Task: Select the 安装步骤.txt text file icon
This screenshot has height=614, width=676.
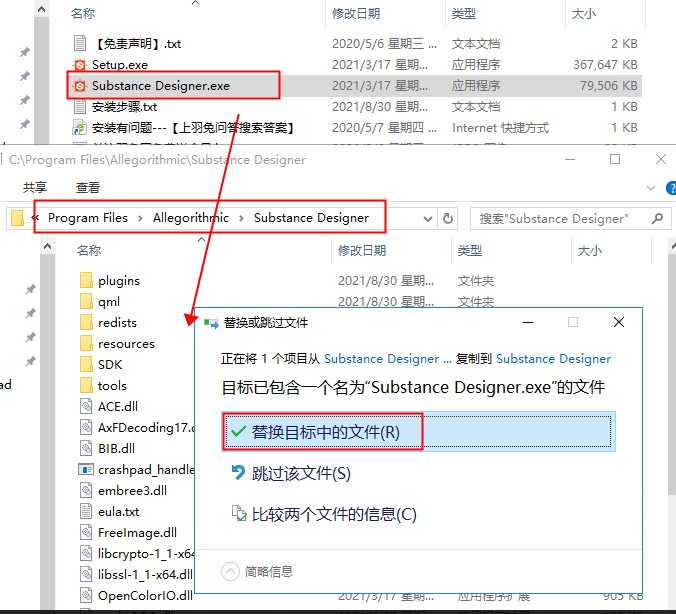Action: coord(81,107)
